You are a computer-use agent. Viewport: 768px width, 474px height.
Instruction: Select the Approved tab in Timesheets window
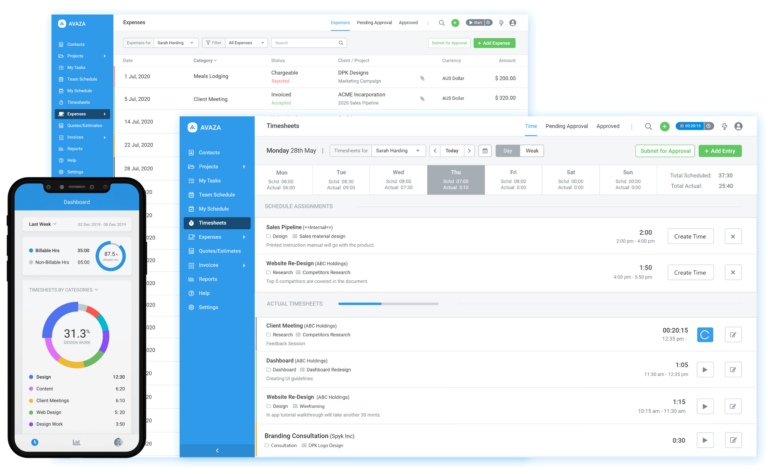tap(608, 126)
